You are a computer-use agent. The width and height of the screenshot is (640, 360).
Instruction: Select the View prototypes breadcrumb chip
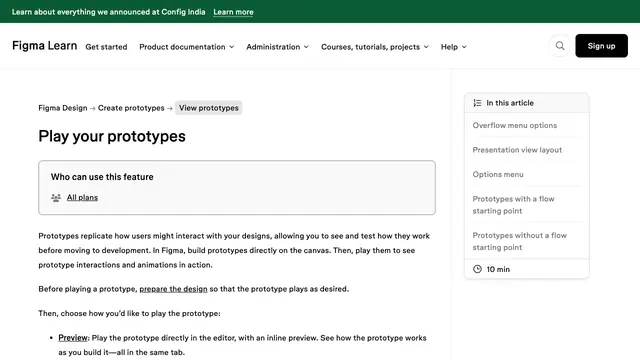(x=209, y=108)
